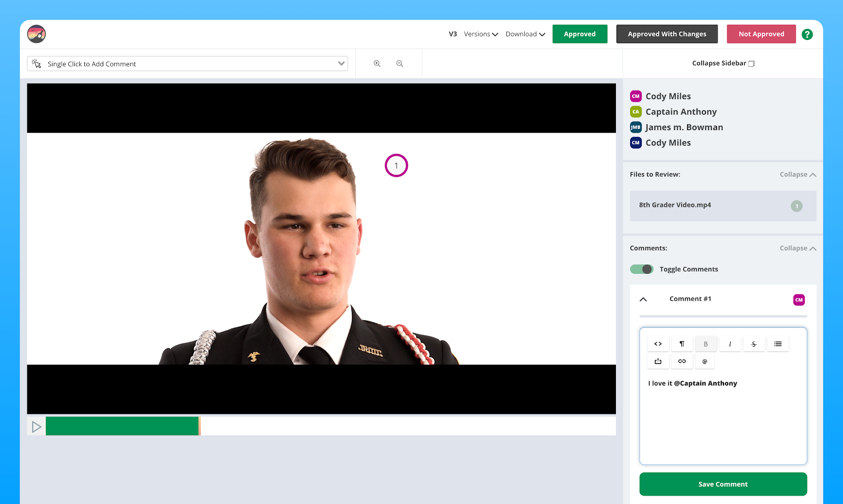Collapse the Files to Review section
The height and width of the screenshot is (504, 843).
[798, 174]
